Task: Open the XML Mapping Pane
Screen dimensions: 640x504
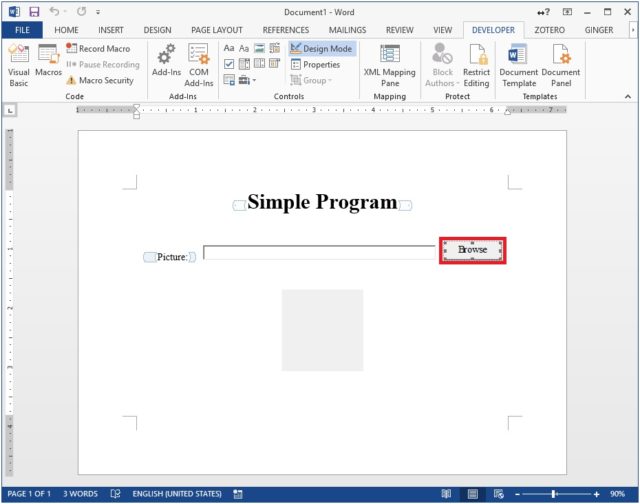Action: tap(389, 64)
